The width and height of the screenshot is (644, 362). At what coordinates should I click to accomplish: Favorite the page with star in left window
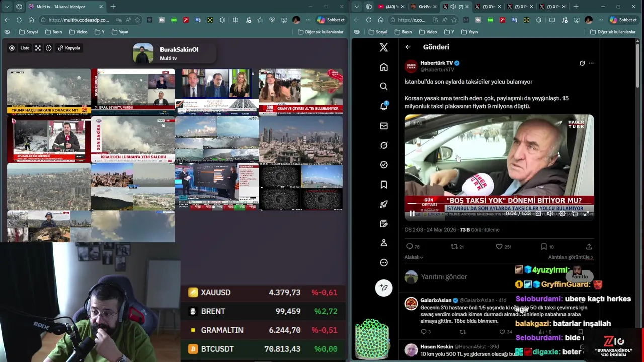137,20
